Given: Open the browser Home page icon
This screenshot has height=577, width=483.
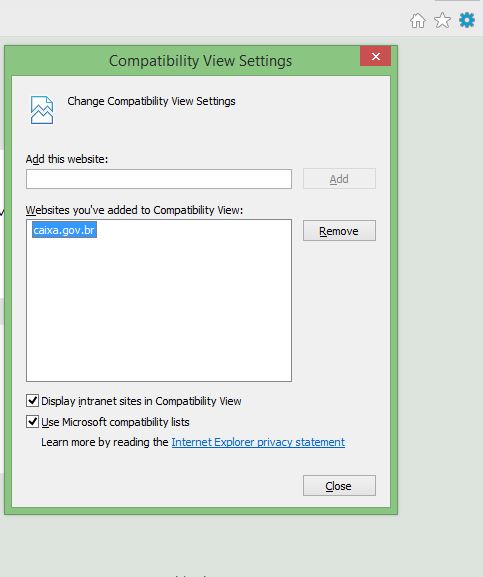Looking at the screenshot, I should pyautogui.click(x=418, y=21).
